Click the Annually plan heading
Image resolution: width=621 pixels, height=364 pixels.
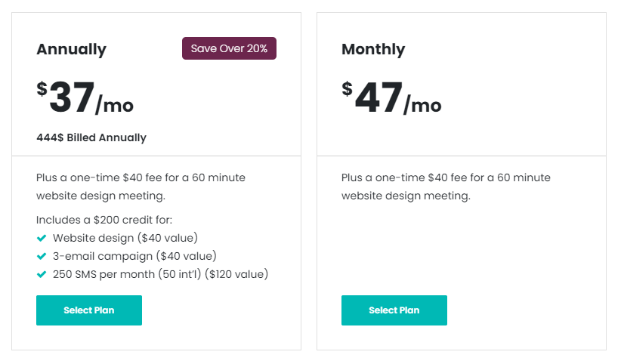click(x=72, y=50)
